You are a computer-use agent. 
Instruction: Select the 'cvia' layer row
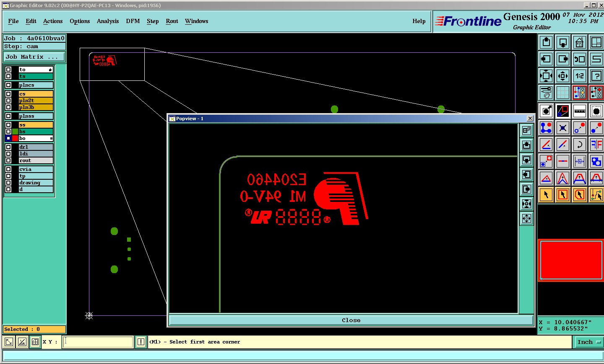[x=36, y=169]
